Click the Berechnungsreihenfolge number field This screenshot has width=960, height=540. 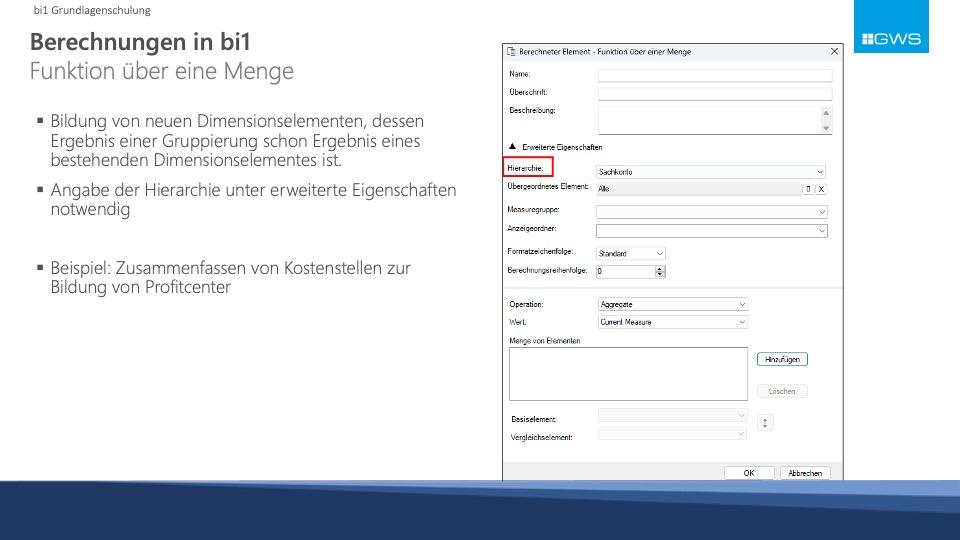(x=625, y=271)
